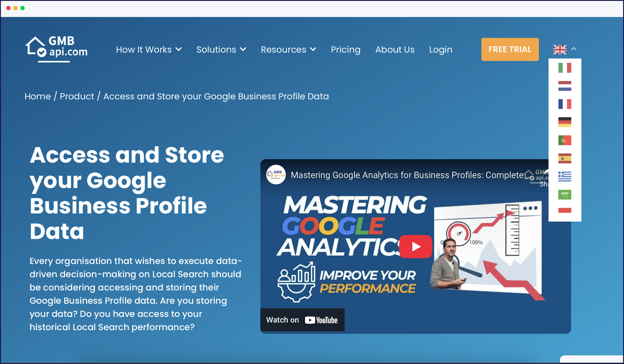Select the Spanish flag language option
The image size is (624, 364).
565,158
